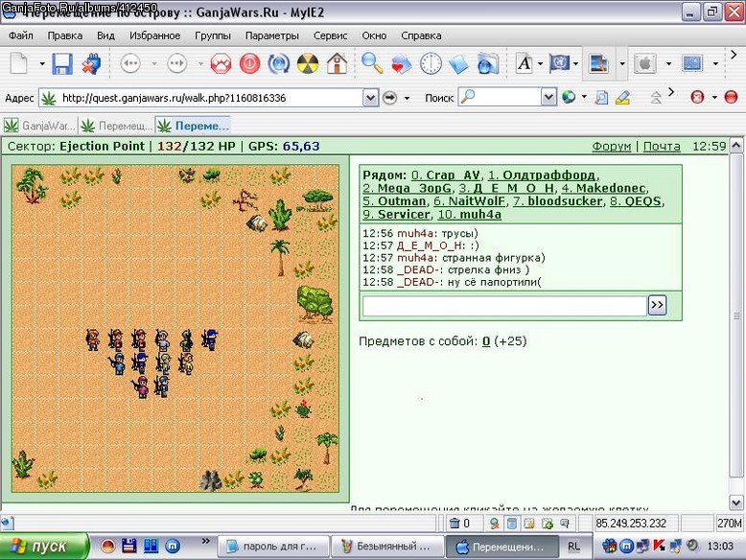The width and height of the screenshot is (746, 560).
Task: Open player link 10. muh4a
Action: (x=469, y=215)
